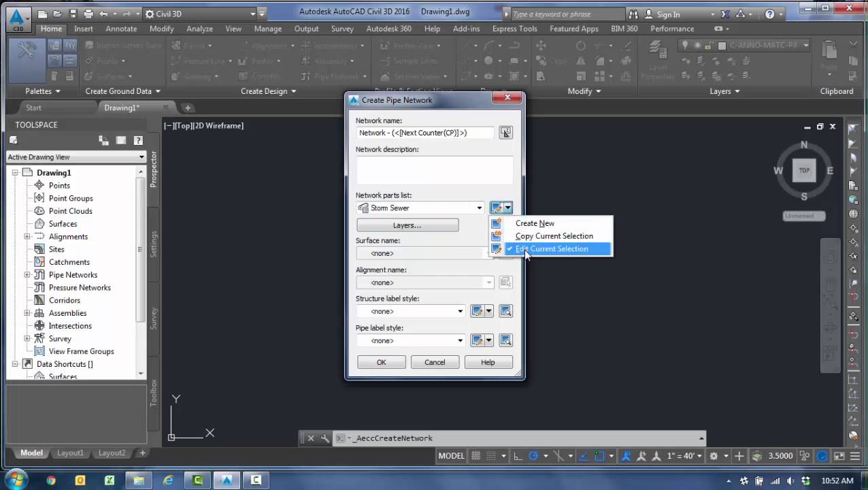The image size is (868, 490).
Task: Click the Sign In button
Action: point(662,14)
